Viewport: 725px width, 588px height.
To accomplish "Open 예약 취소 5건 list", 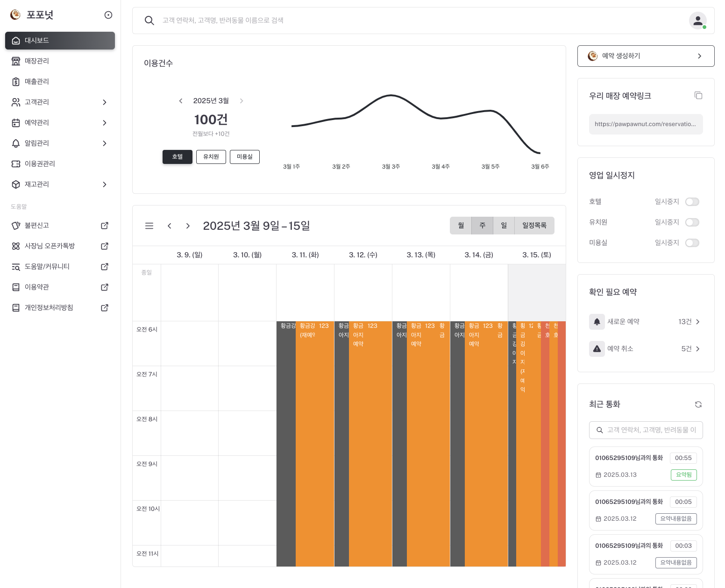I will tap(646, 349).
